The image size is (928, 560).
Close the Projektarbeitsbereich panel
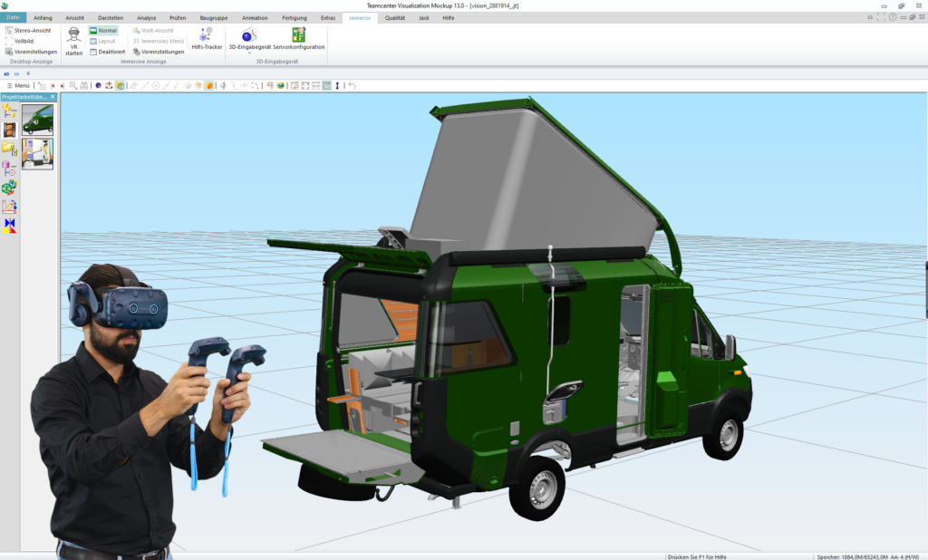(53, 96)
